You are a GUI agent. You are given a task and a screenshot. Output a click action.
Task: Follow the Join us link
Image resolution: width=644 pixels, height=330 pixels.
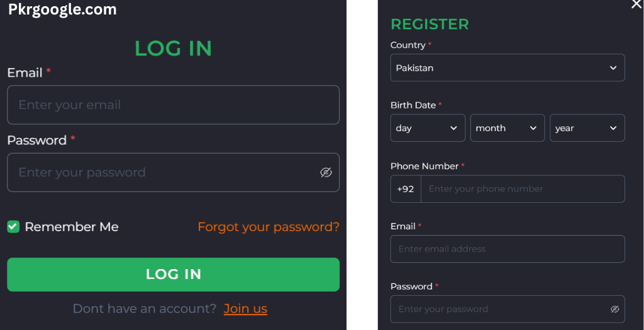tap(245, 309)
